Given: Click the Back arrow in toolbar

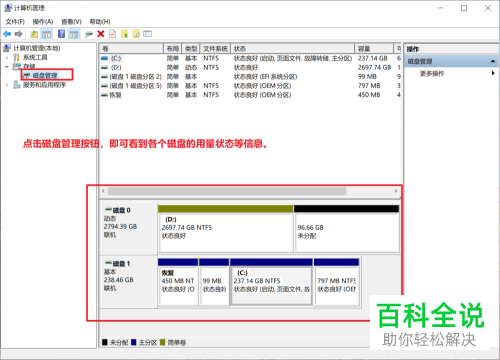Looking at the screenshot, I should pos(7,34).
